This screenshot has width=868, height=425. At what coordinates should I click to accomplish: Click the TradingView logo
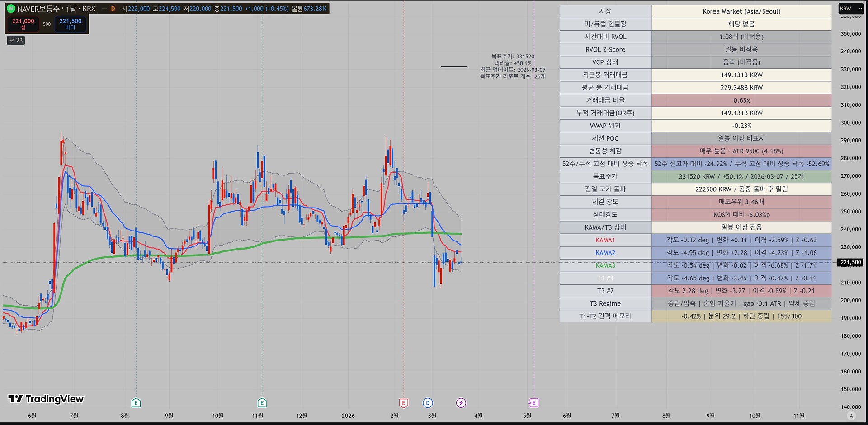[x=46, y=399]
